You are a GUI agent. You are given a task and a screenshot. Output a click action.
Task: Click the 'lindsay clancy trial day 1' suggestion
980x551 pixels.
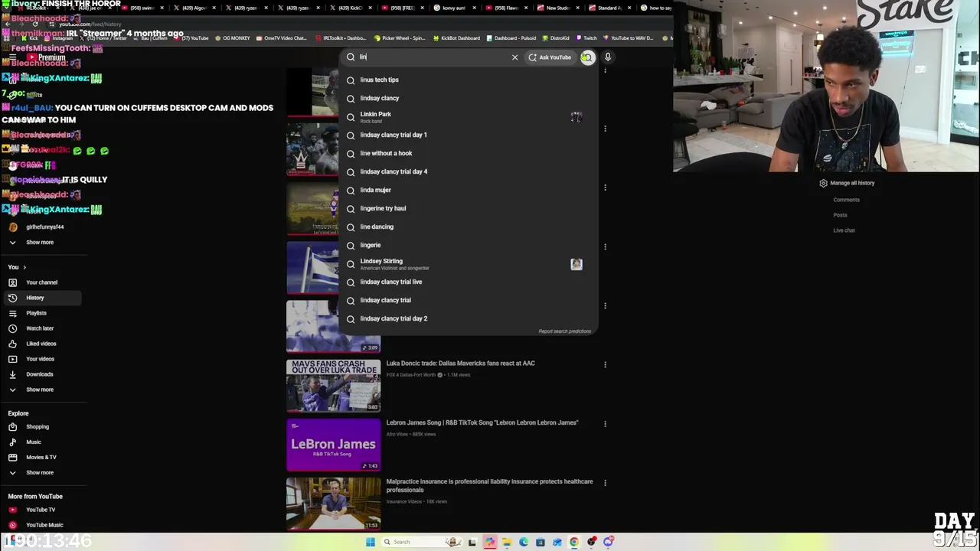pyautogui.click(x=469, y=135)
